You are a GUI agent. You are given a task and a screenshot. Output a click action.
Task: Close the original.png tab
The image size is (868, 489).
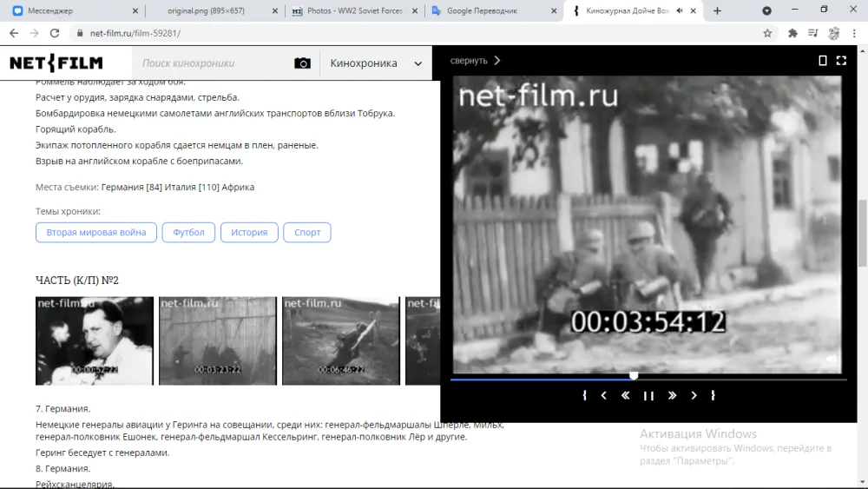click(x=274, y=11)
